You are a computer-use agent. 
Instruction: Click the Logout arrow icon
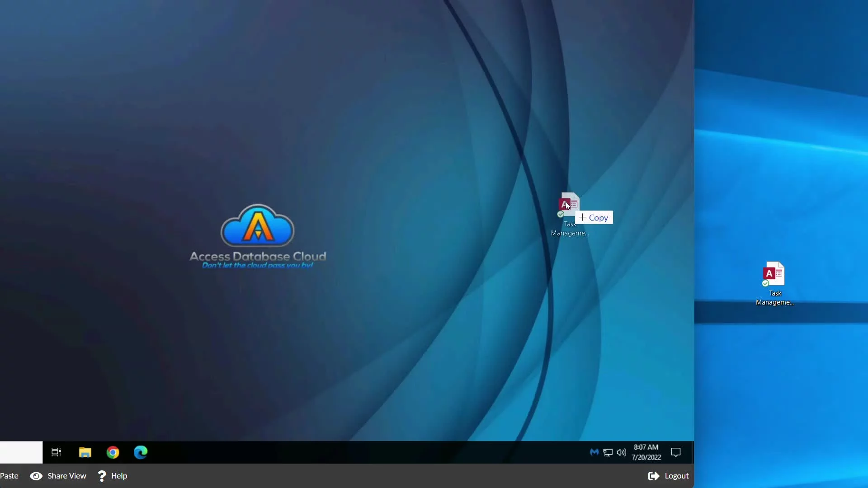[x=653, y=476]
